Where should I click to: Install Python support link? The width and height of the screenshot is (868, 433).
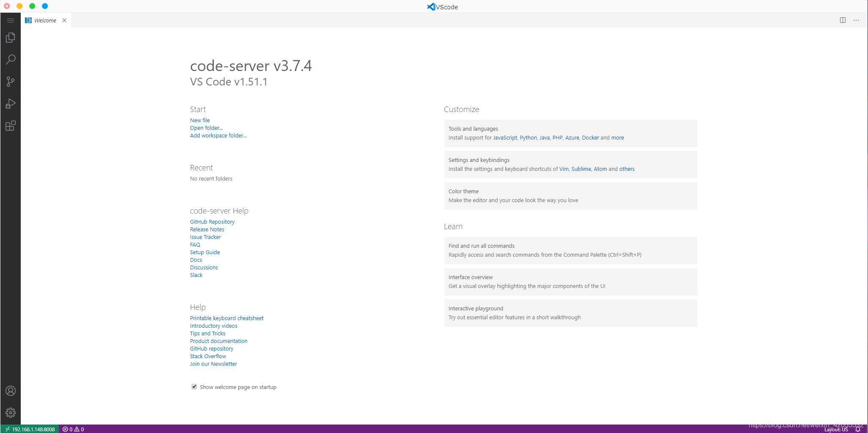click(x=528, y=138)
